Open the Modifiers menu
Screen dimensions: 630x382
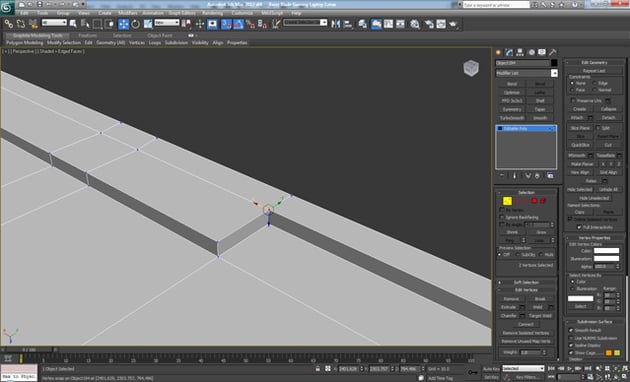coord(128,13)
